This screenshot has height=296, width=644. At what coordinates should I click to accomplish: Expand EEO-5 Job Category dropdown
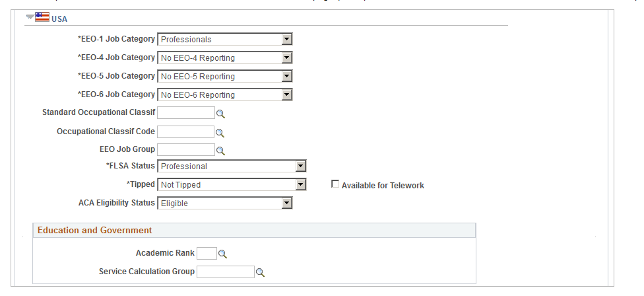224,77
